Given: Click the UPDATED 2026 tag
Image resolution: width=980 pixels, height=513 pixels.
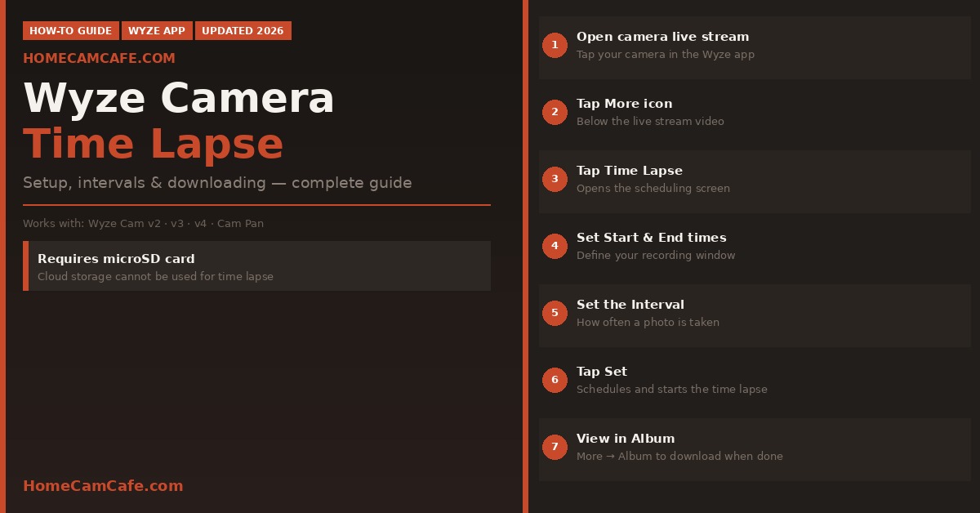Looking at the screenshot, I should pyautogui.click(x=243, y=31).
